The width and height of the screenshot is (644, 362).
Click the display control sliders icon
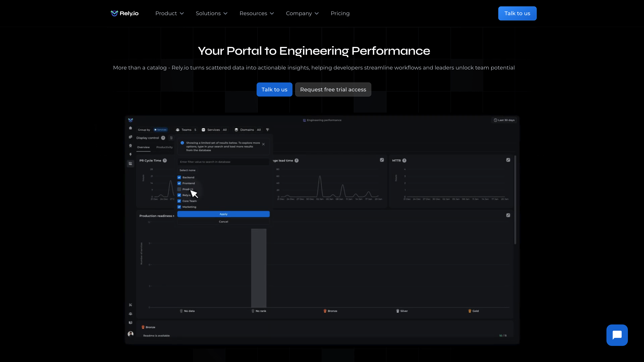[x=171, y=138]
